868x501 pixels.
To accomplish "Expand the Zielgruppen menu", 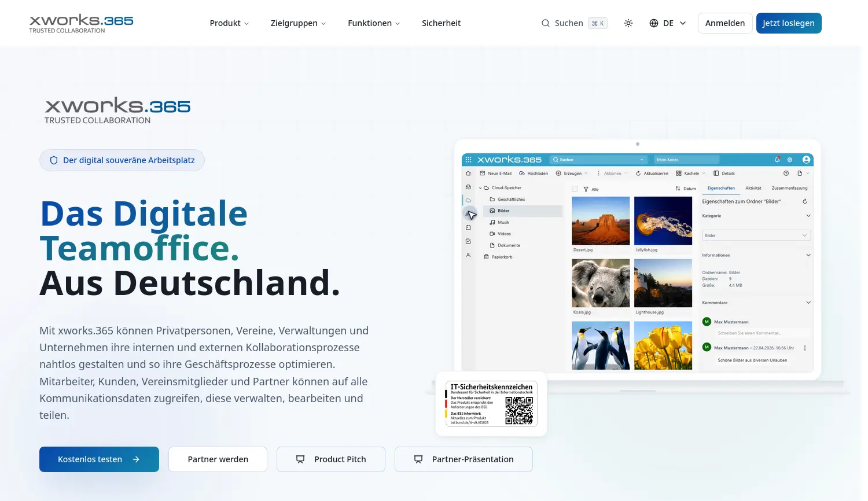I will click(298, 23).
